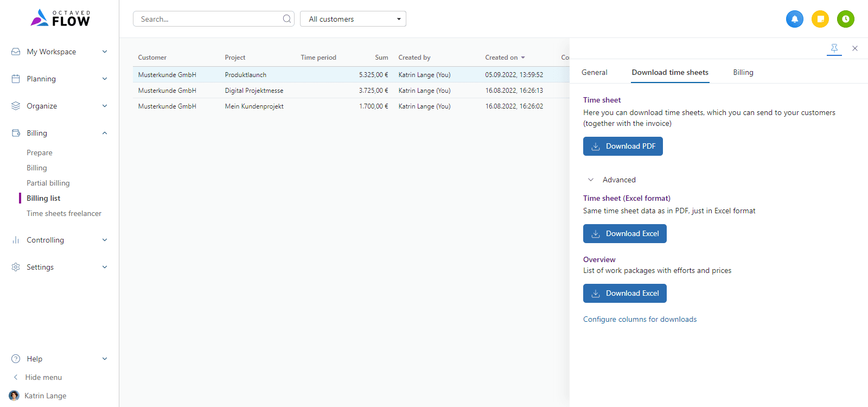Close the details side panel
The width and height of the screenshot is (868, 407).
click(854, 48)
